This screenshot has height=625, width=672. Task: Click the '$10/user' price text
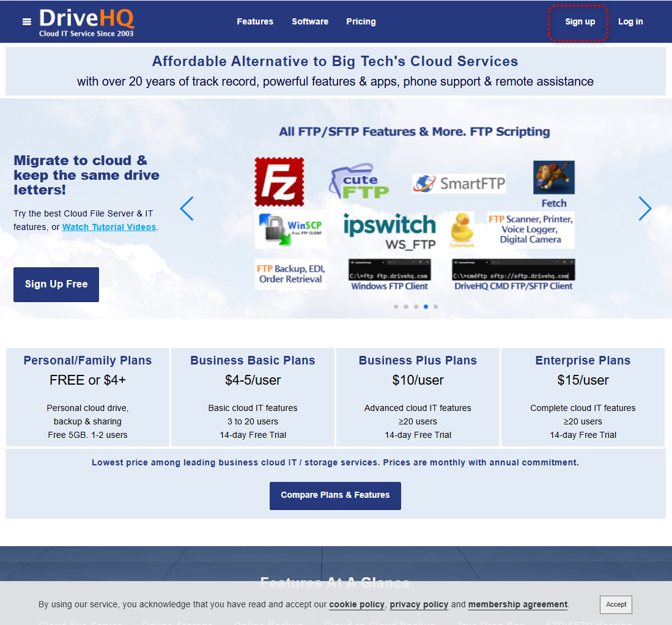[x=418, y=380]
